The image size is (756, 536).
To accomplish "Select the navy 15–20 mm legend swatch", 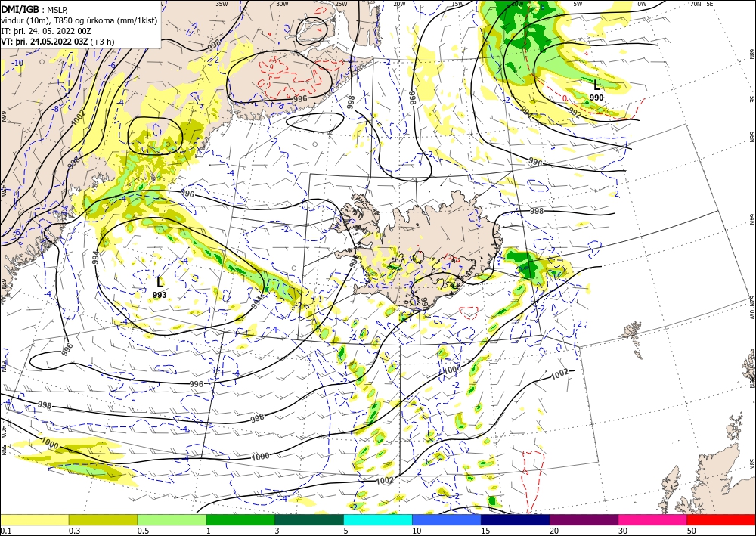I will [x=516, y=519].
